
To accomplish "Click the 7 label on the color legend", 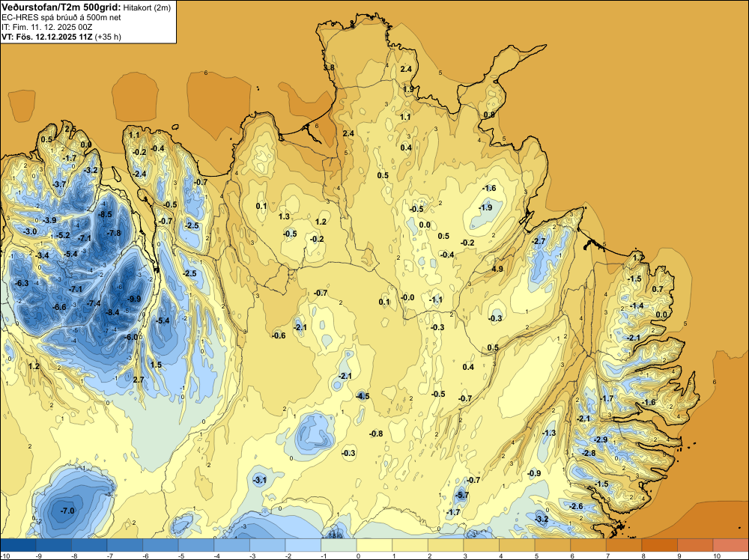I will coord(608,556).
